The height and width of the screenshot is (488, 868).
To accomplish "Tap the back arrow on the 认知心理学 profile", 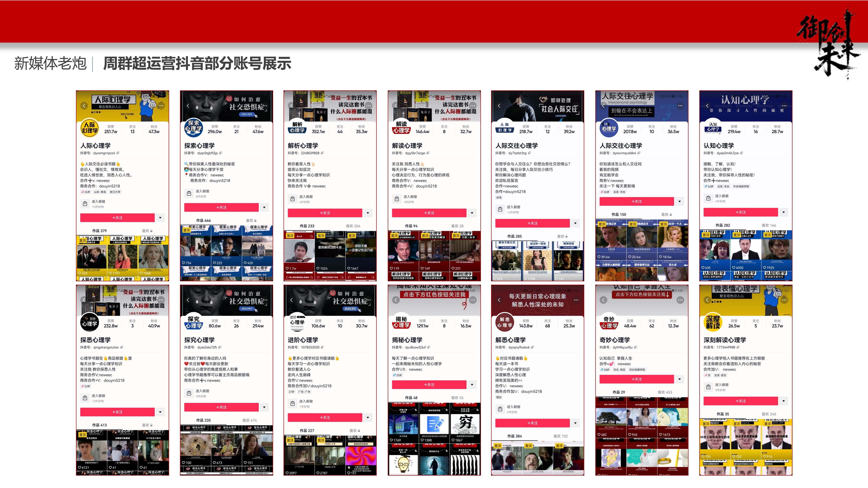I will [707, 106].
